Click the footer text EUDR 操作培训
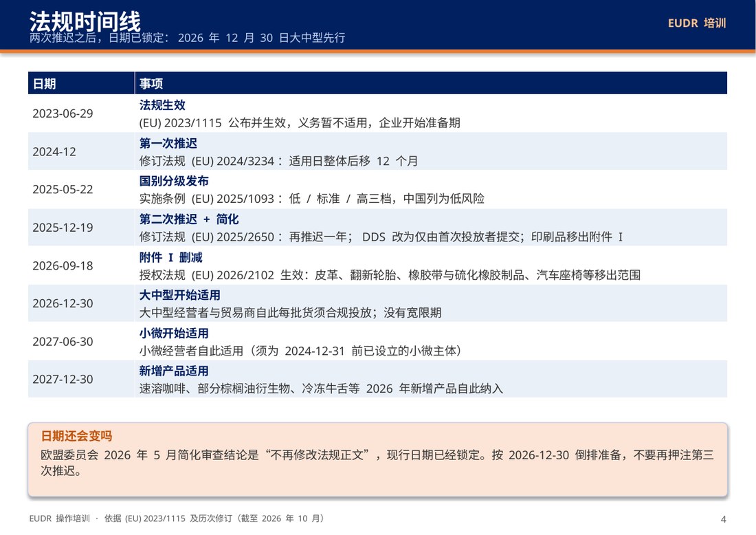756x535 pixels. coord(59,518)
